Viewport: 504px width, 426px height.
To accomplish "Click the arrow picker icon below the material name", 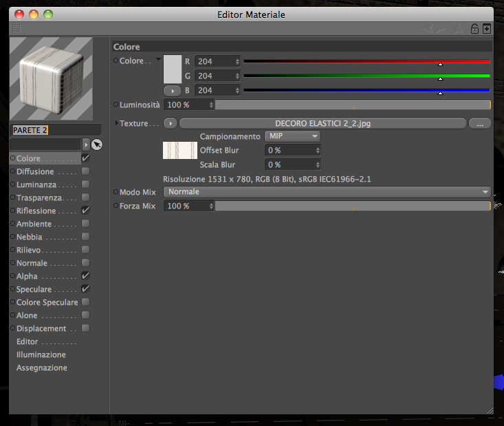I will pyautogui.click(x=97, y=145).
